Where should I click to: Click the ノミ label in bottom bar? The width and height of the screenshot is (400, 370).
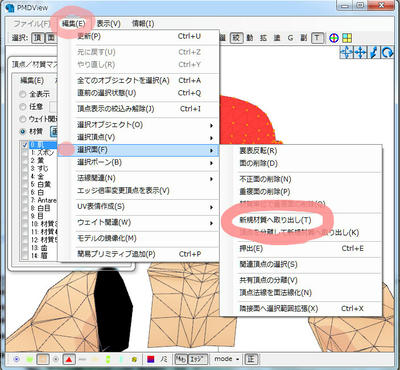(x=164, y=359)
